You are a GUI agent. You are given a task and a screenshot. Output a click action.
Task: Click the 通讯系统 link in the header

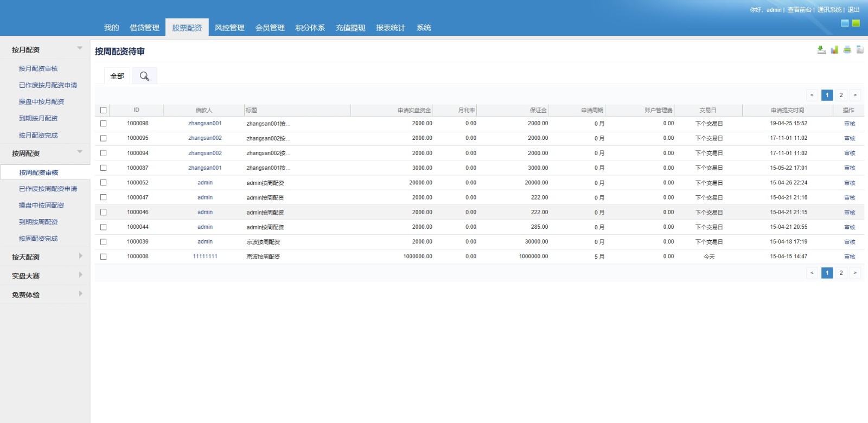click(829, 10)
